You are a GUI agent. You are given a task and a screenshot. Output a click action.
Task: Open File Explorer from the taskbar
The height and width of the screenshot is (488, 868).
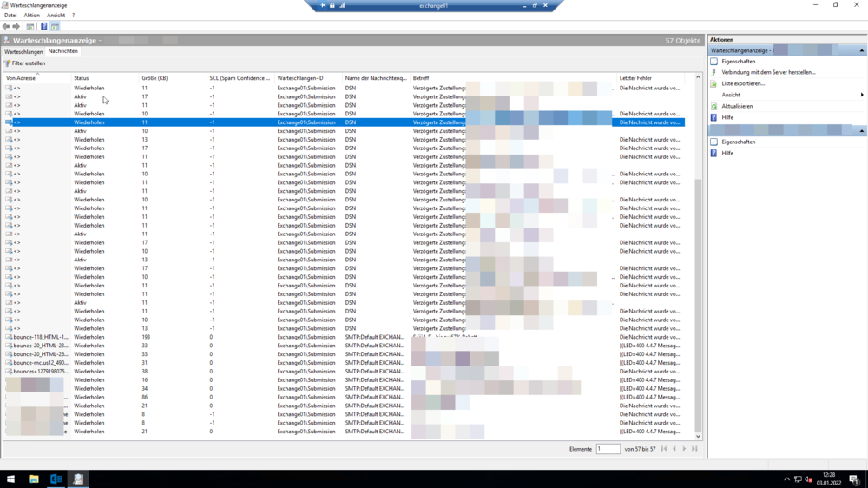point(34,478)
